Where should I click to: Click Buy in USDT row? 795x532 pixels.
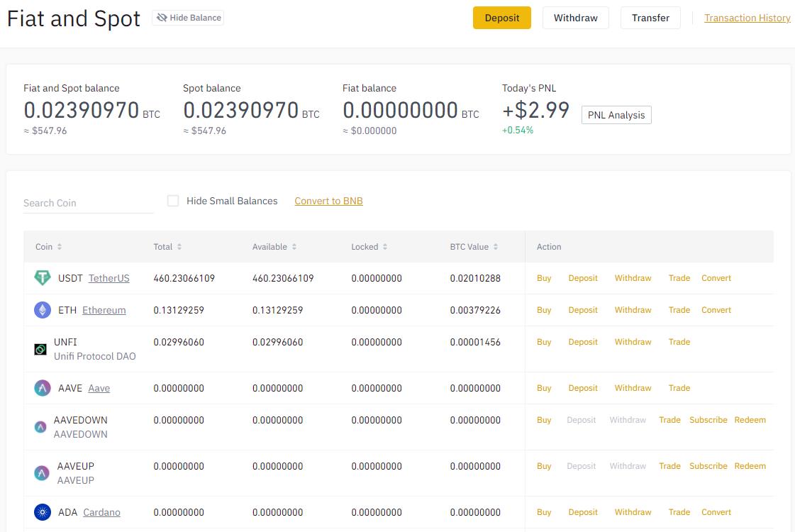pyautogui.click(x=543, y=278)
